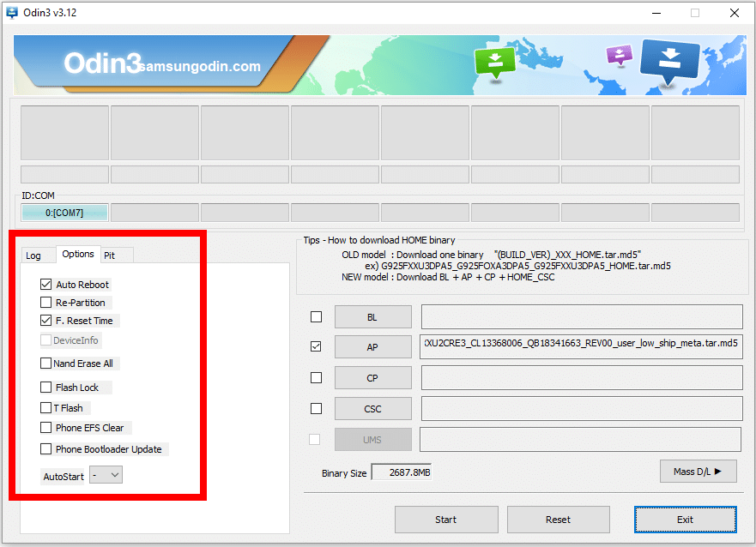Image resolution: width=756 pixels, height=547 pixels.
Task: Click the BL file path field
Action: click(x=582, y=317)
